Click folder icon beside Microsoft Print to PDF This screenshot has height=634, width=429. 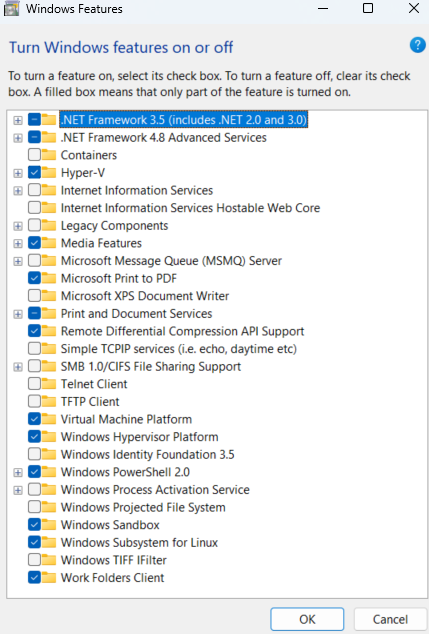(49, 278)
